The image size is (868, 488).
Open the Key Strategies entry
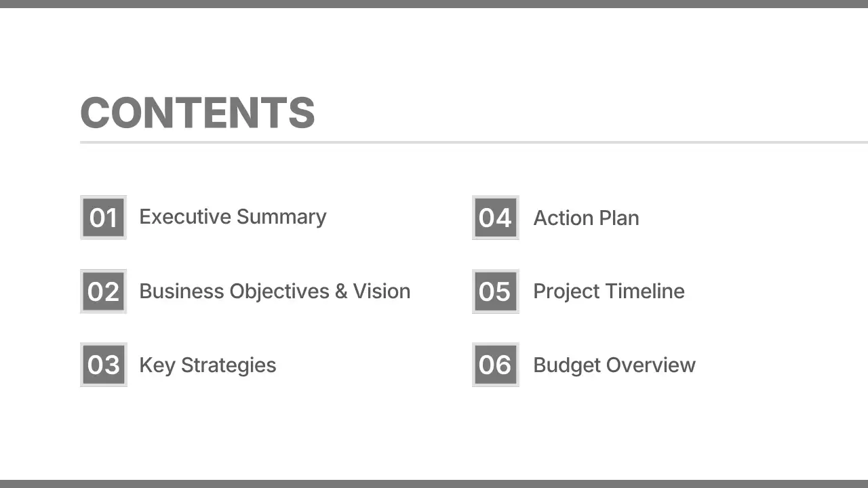[208, 365]
